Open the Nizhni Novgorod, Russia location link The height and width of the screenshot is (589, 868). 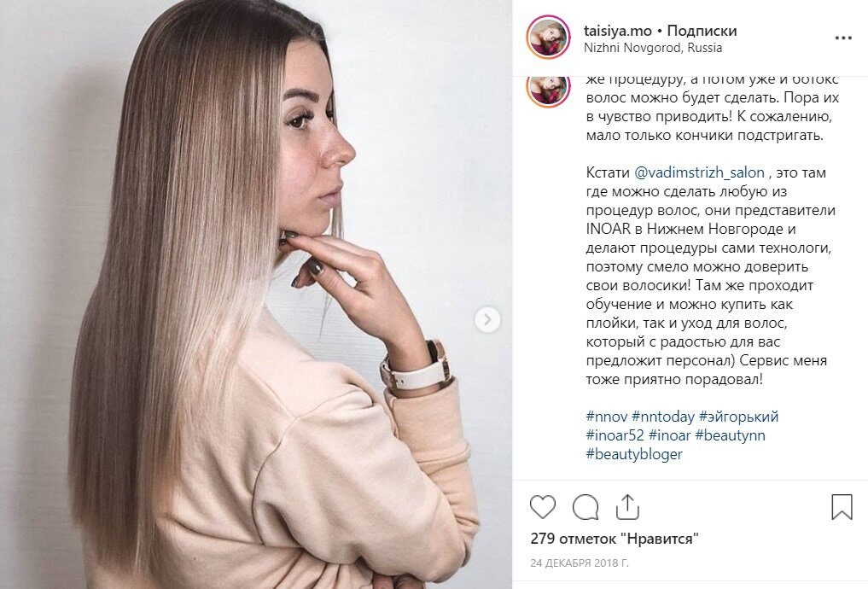pyautogui.click(x=653, y=48)
